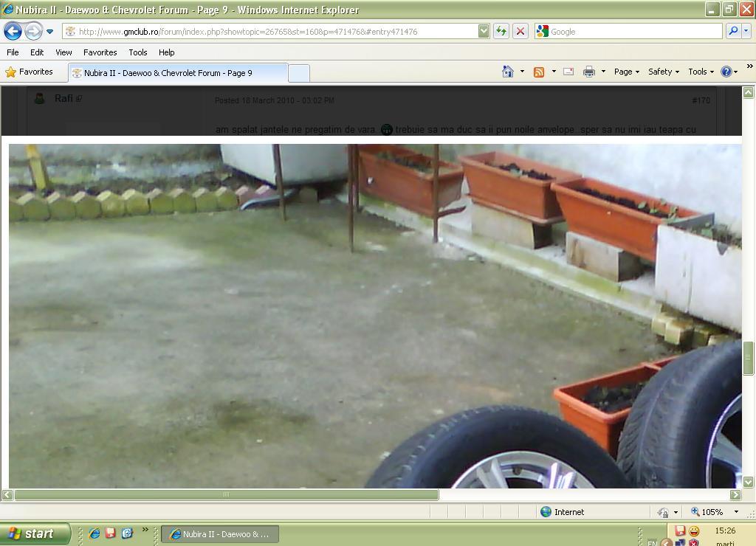Viewport: 756px width, 546px height.
Task: Click the Internet zone globe icon
Action: click(x=546, y=512)
